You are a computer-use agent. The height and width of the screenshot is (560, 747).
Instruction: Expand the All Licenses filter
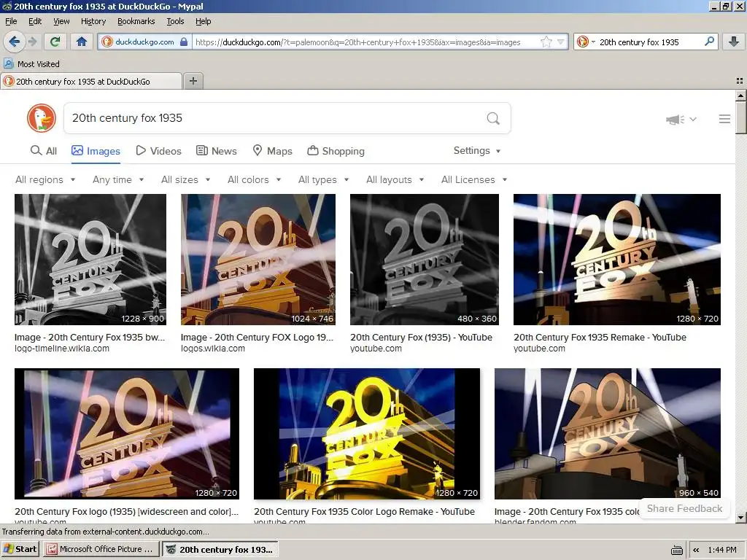click(x=474, y=179)
